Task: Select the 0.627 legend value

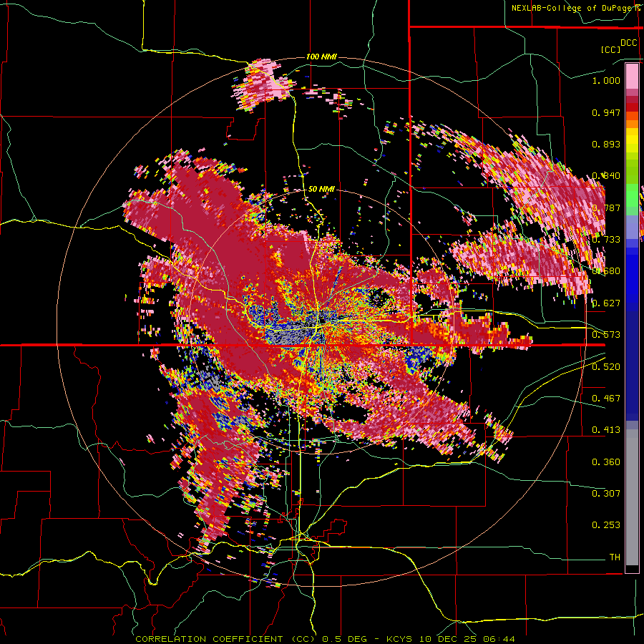Action: [x=606, y=303]
